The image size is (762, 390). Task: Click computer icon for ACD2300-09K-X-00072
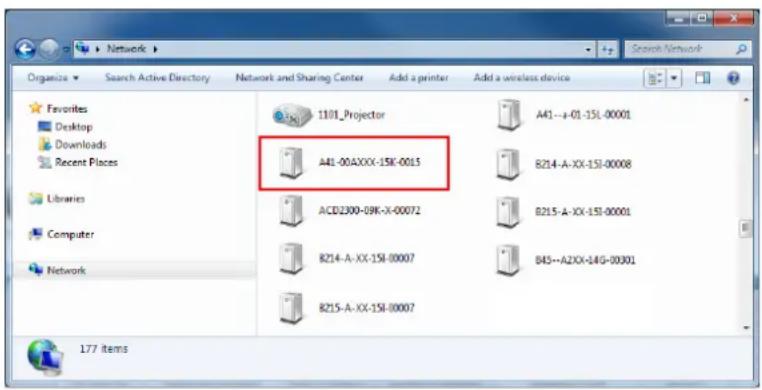click(x=292, y=211)
